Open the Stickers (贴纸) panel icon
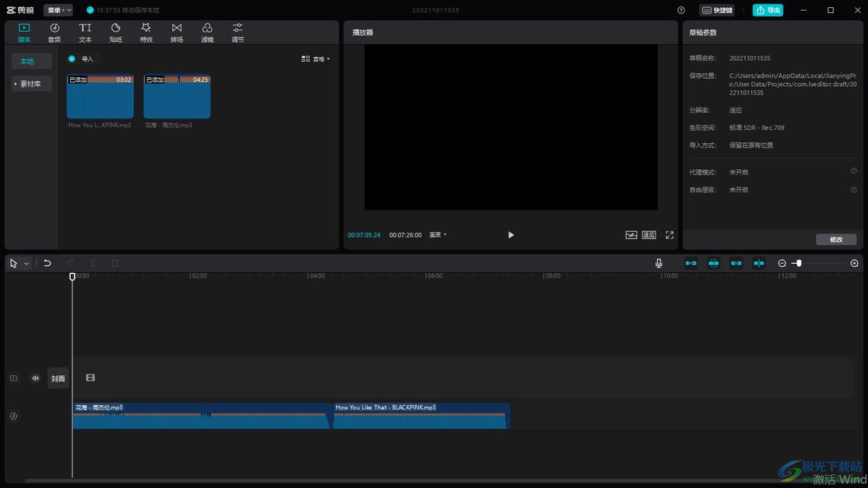 116,32
